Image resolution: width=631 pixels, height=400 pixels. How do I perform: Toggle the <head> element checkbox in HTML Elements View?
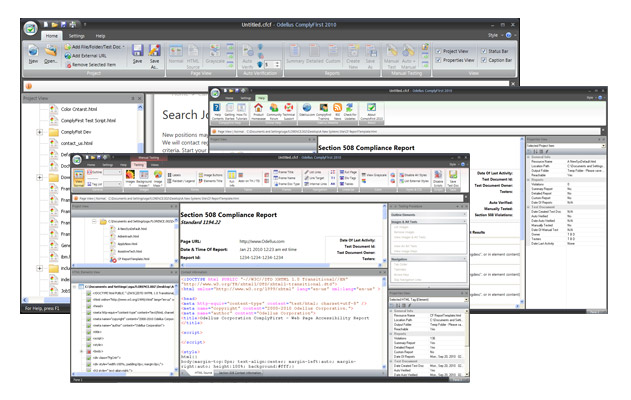89,306
